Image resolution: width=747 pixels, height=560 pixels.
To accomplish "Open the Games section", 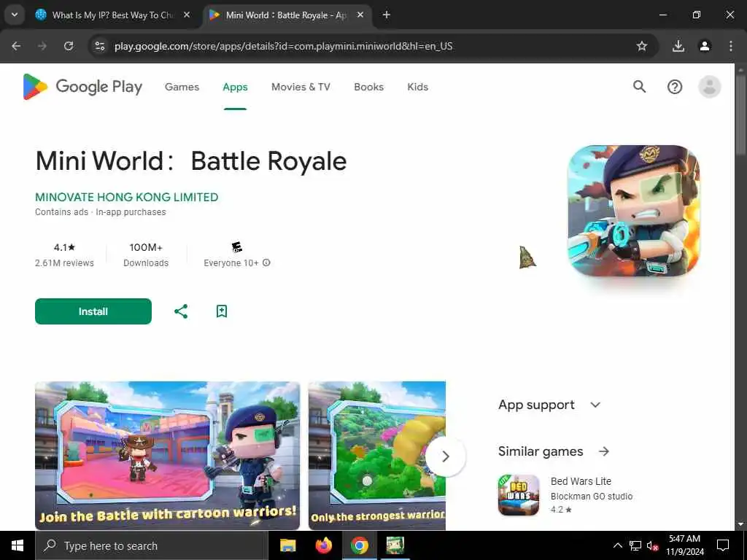I will click(x=182, y=87).
